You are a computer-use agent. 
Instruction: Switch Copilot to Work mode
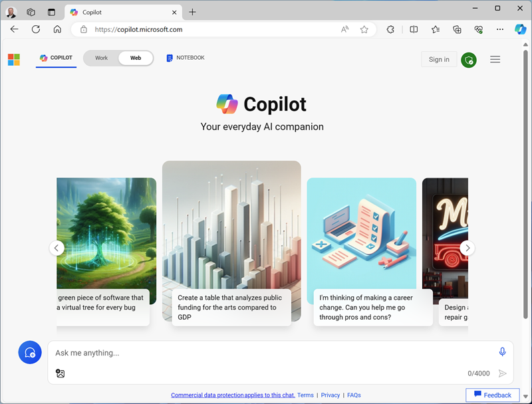pyautogui.click(x=100, y=58)
